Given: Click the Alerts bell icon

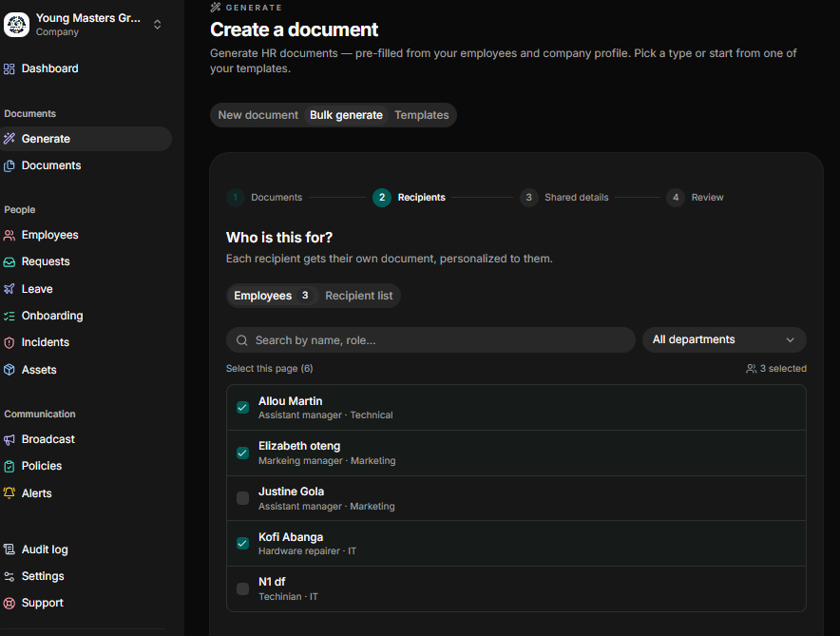Looking at the screenshot, I should (10, 493).
